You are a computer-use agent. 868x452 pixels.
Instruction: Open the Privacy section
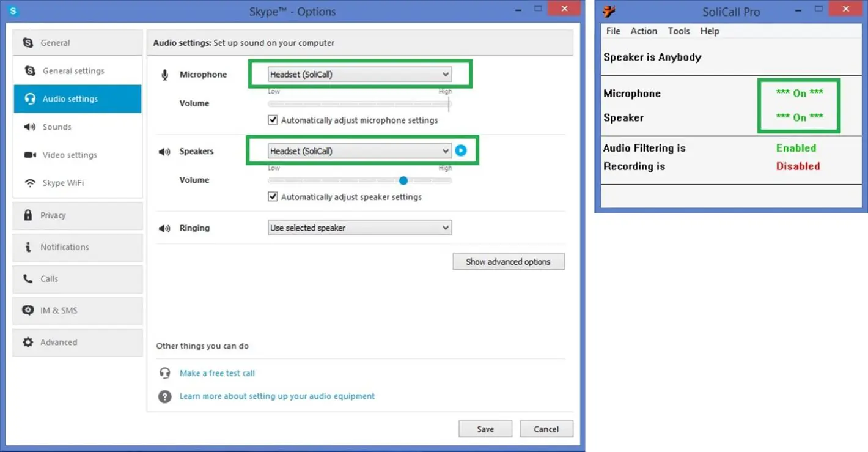pos(78,215)
